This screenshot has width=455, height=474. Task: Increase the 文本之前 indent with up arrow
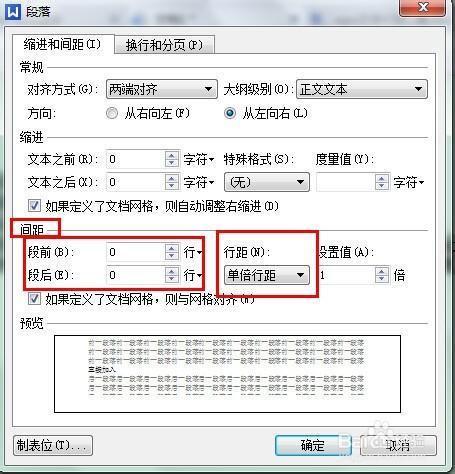coord(171,155)
